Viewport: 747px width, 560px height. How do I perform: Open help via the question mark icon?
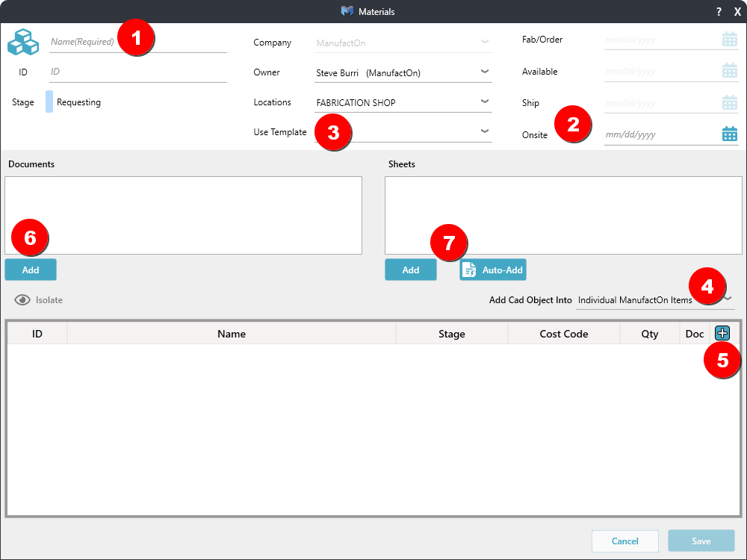[719, 12]
